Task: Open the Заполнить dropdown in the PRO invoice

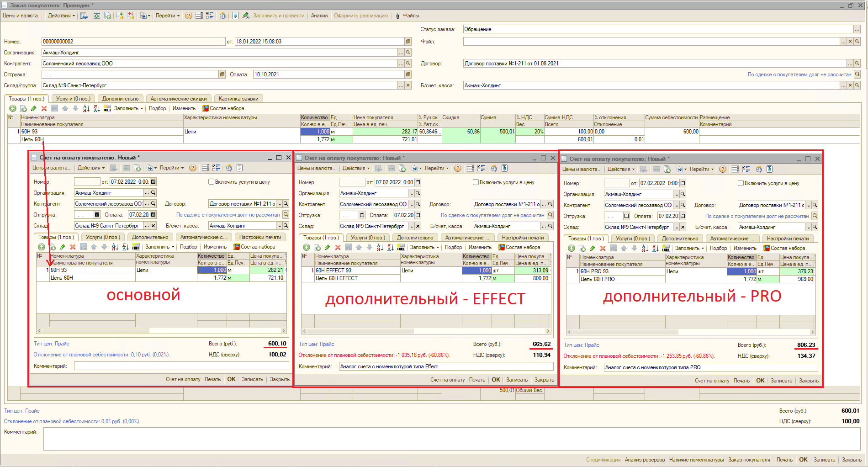Action: point(689,248)
